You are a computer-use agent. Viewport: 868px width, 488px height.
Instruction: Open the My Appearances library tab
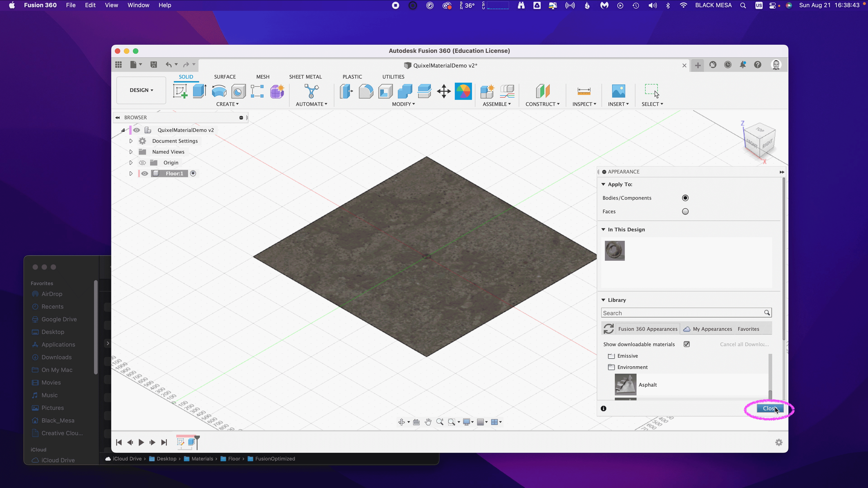point(712,329)
